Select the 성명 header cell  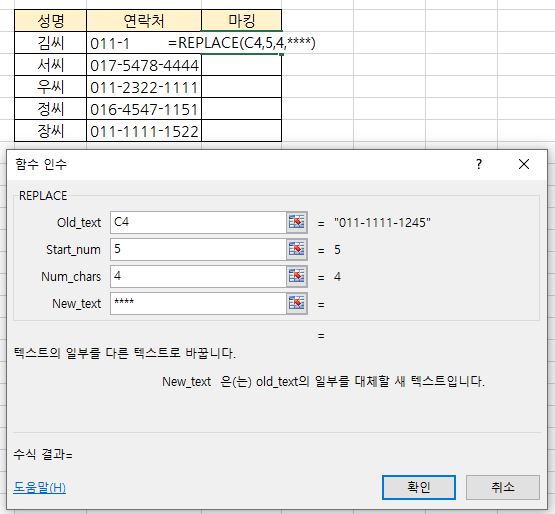click(x=51, y=21)
